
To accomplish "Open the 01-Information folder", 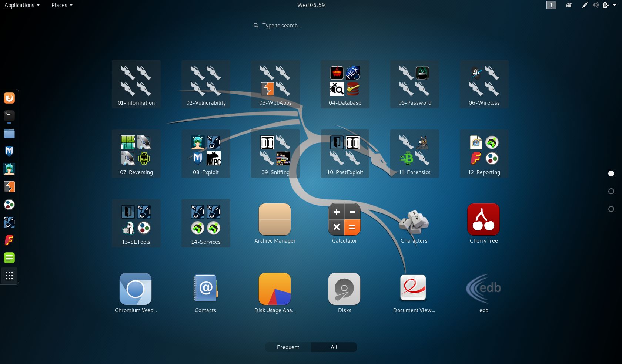I will point(136,84).
